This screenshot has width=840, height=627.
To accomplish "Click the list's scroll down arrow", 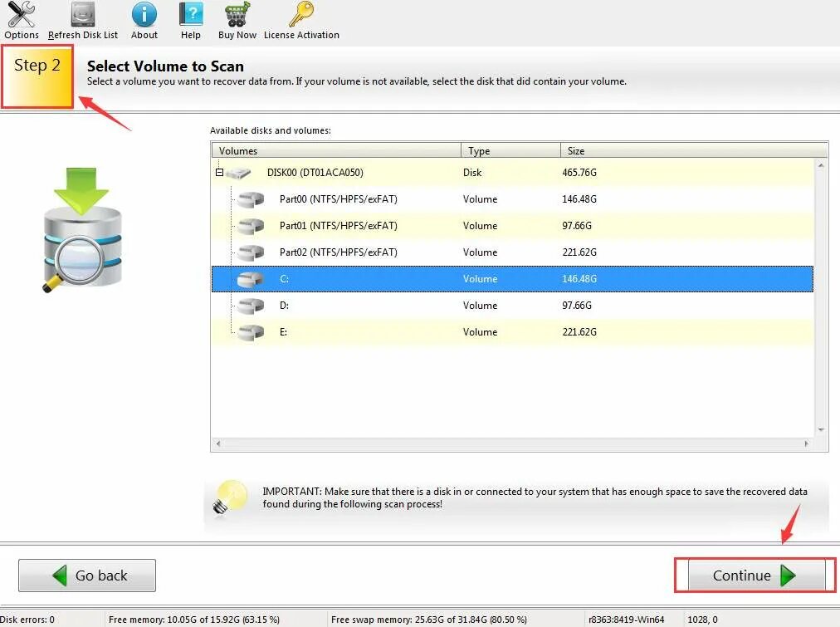I will click(821, 430).
